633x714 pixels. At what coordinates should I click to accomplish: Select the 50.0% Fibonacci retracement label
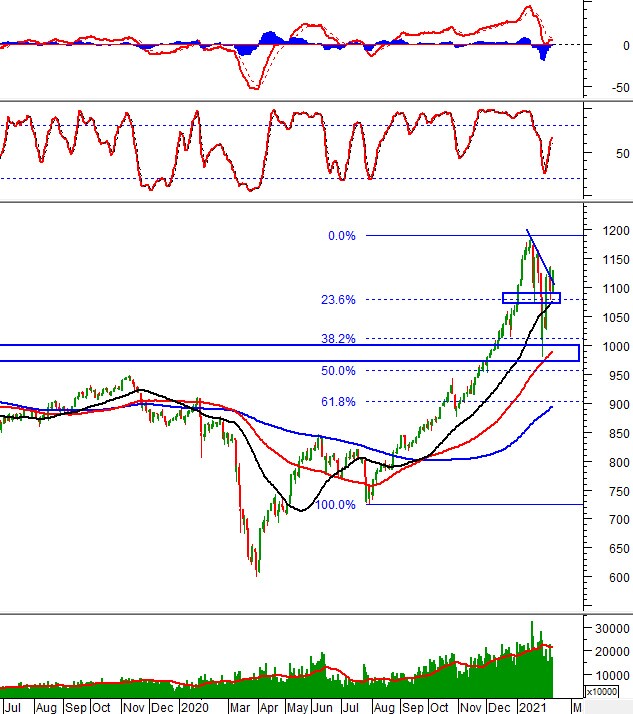[x=338, y=371]
